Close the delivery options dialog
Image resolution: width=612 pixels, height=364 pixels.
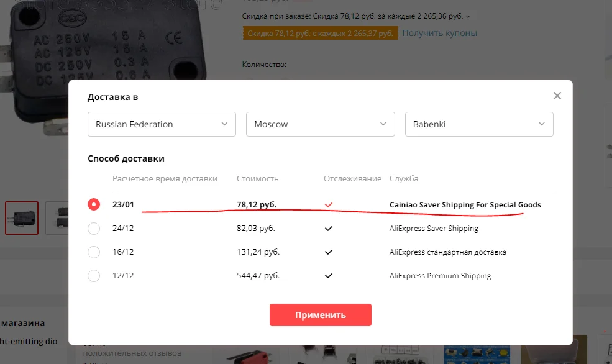tap(557, 96)
